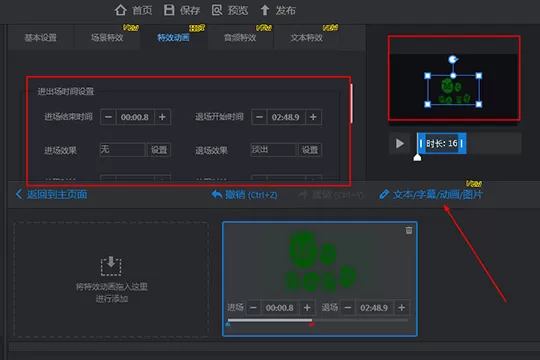This screenshot has width=540, height=360.
Task: Click 进场效果 field showing 无
Action: click(x=122, y=150)
